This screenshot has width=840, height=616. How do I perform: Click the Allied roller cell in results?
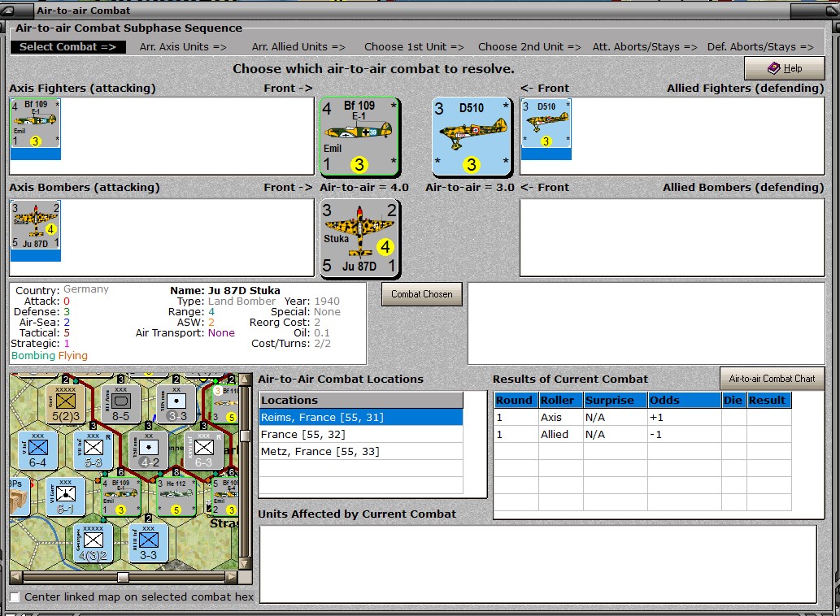click(561, 435)
